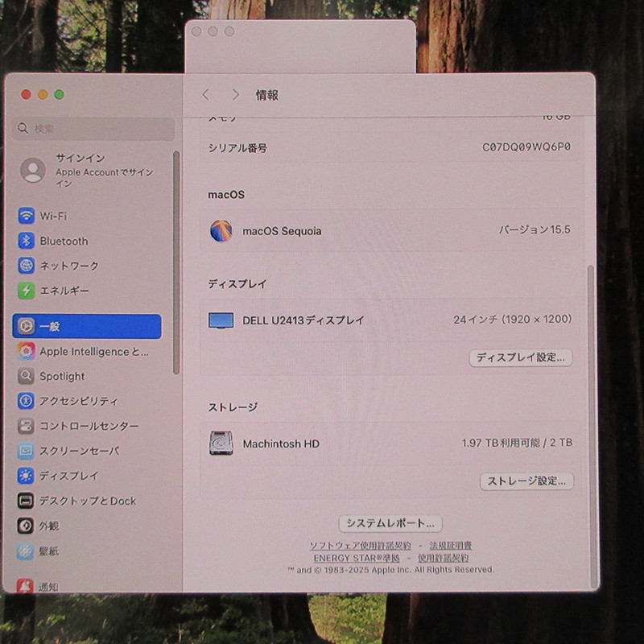Image resolution: width=644 pixels, height=644 pixels.
Task: Open the Network globe icon
Action: pos(27,266)
